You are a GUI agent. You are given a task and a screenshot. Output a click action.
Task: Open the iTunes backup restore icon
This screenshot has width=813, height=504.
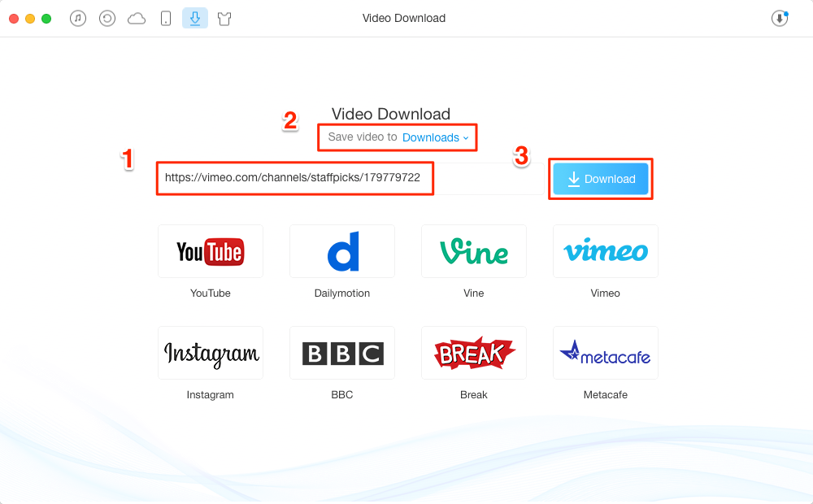[107, 19]
